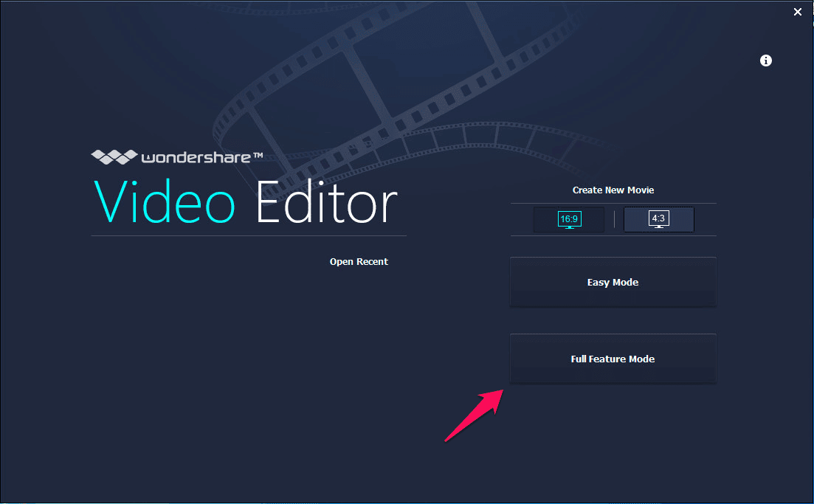The image size is (814, 504).
Task: Select the Create New Movie heading
Action: pyautogui.click(x=613, y=190)
